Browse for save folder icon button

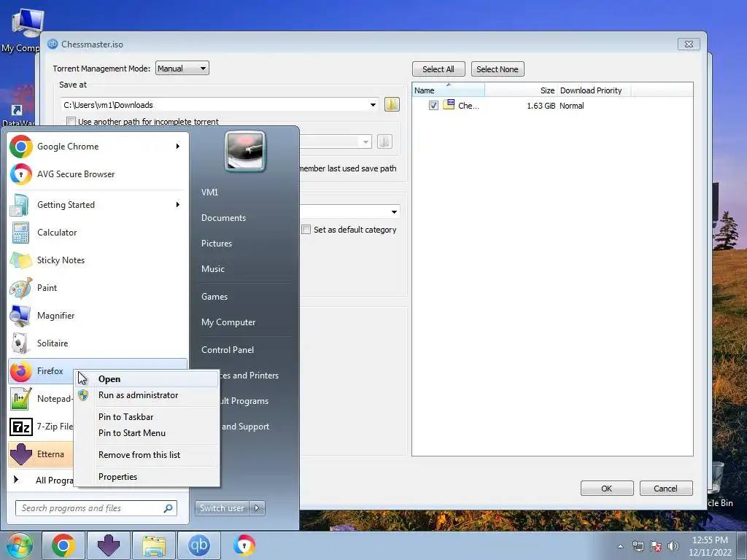click(x=392, y=104)
